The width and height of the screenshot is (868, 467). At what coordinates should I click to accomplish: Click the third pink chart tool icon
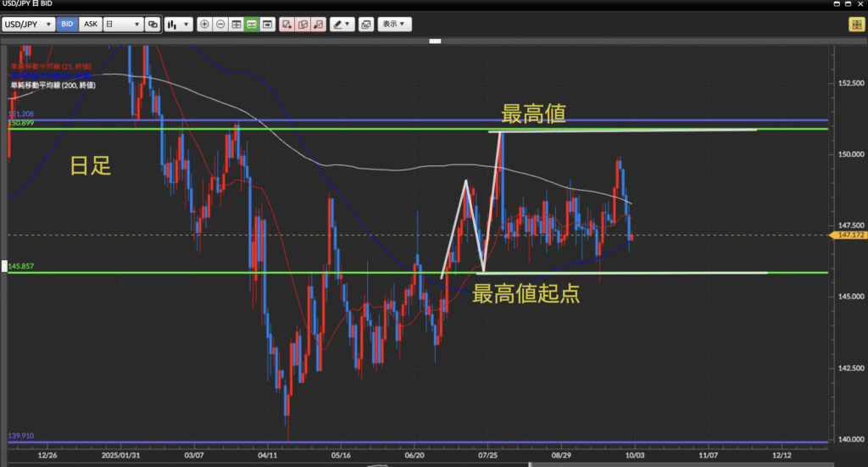click(319, 25)
